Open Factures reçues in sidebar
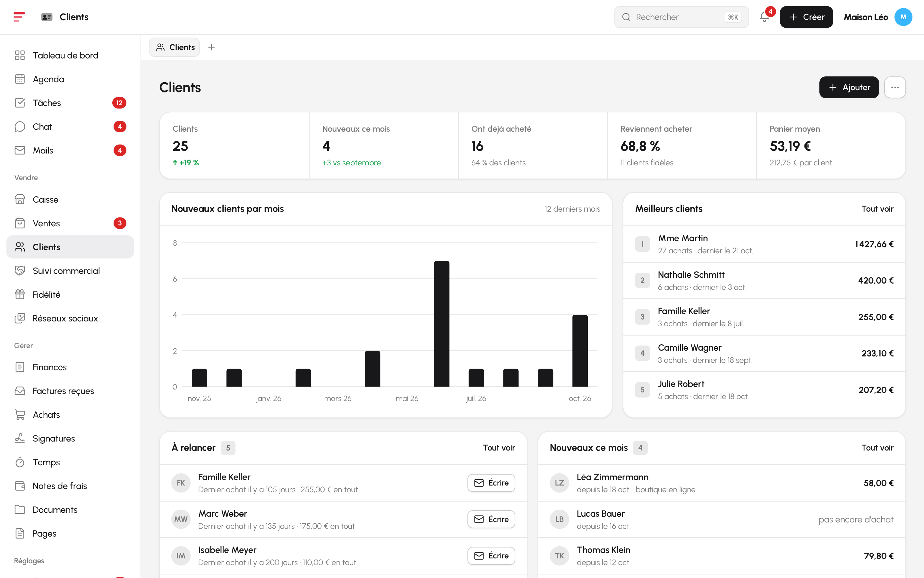The width and height of the screenshot is (924, 578). point(70,391)
